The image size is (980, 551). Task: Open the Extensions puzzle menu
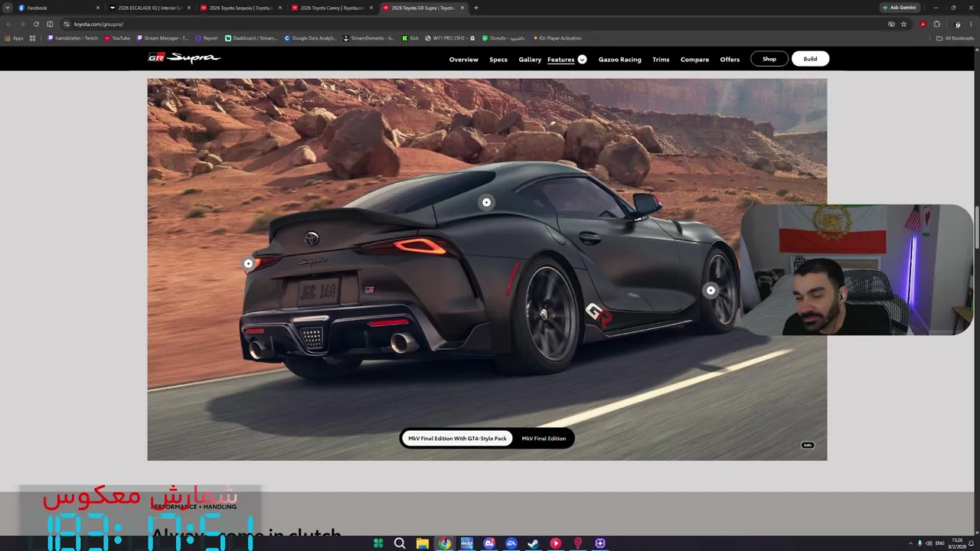point(936,24)
